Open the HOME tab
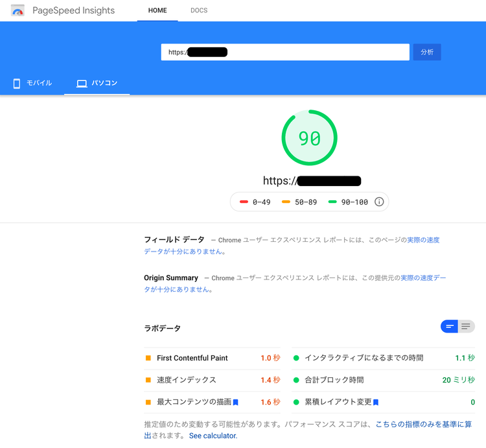Image resolution: width=486 pixels, height=448 pixels. pos(157,10)
